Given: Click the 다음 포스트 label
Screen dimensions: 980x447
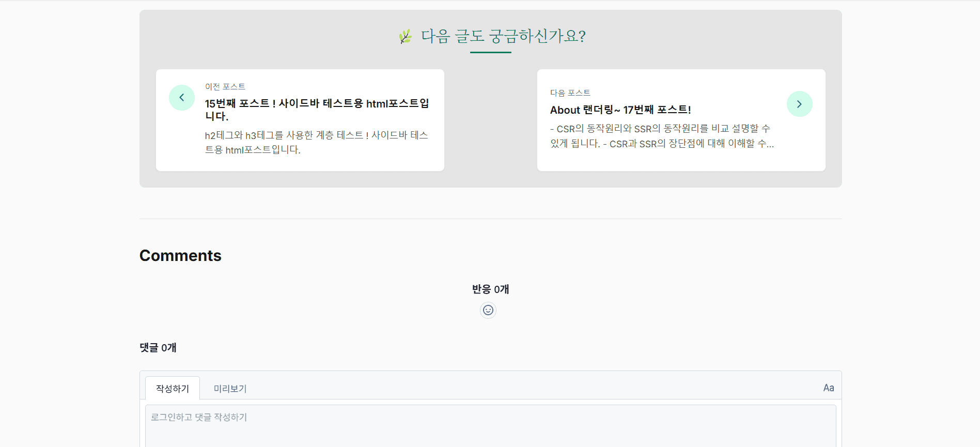Looking at the screenshot, I should pyautogui.click(x=570, y=93).
